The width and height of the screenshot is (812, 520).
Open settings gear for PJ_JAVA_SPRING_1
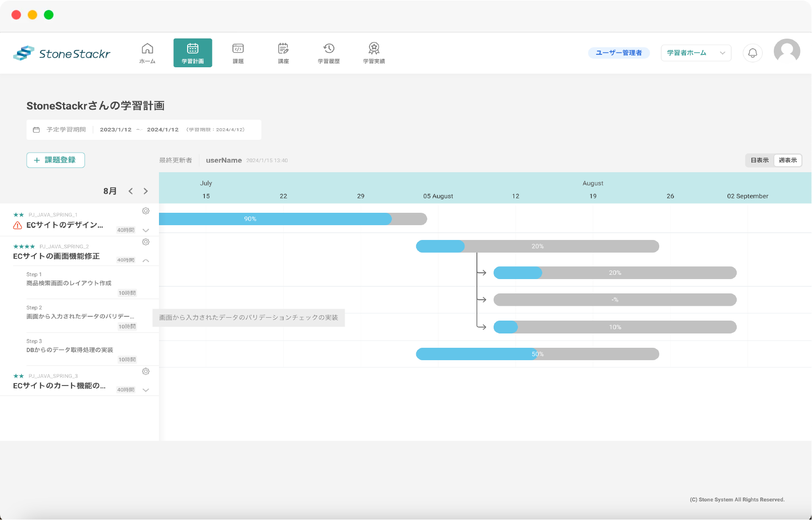tap(146, 211)
